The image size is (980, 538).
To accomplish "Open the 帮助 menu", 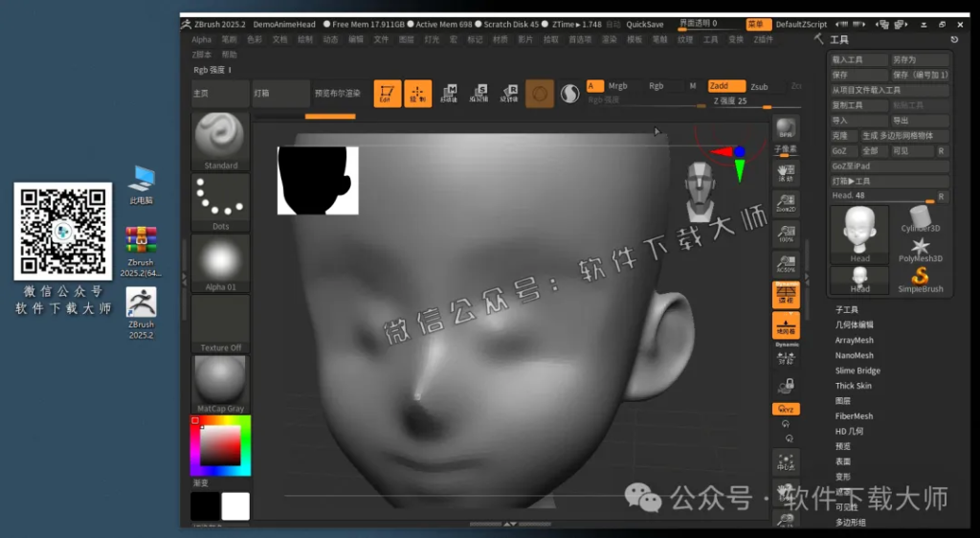I will (x=230, y=55).
